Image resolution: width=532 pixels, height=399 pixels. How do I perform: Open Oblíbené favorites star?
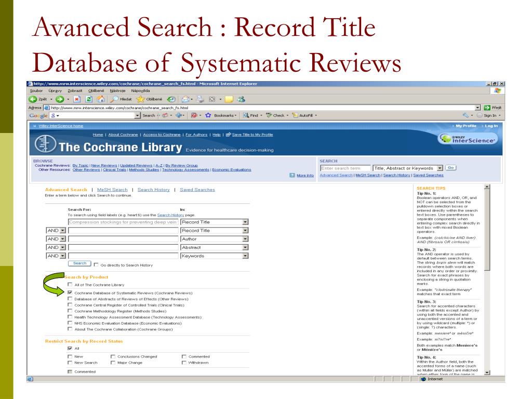click(140, 99)
